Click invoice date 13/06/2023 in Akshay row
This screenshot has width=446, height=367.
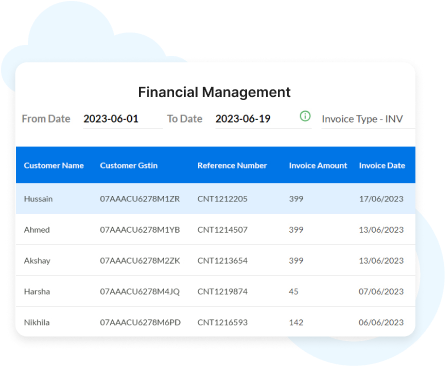381,261
